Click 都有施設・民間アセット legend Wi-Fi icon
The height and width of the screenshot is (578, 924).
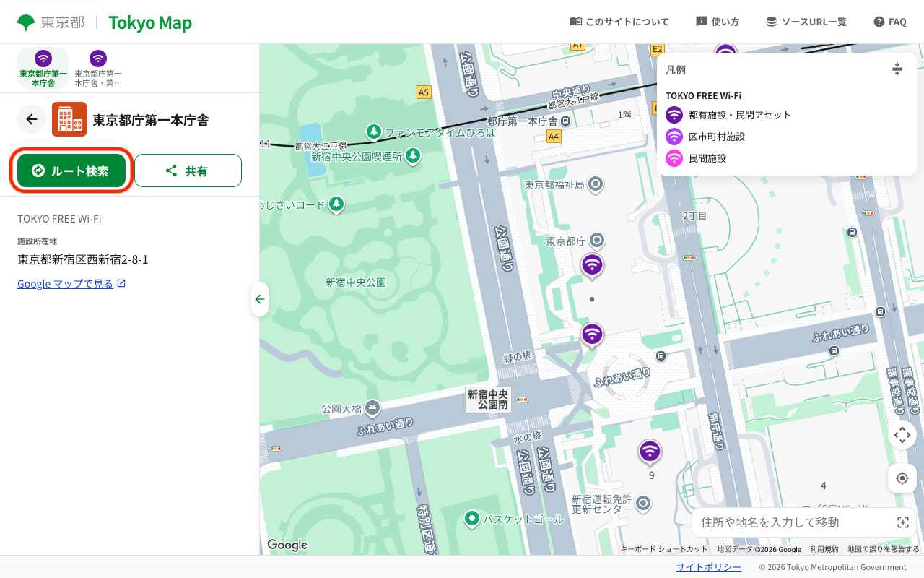pos(674,115)
